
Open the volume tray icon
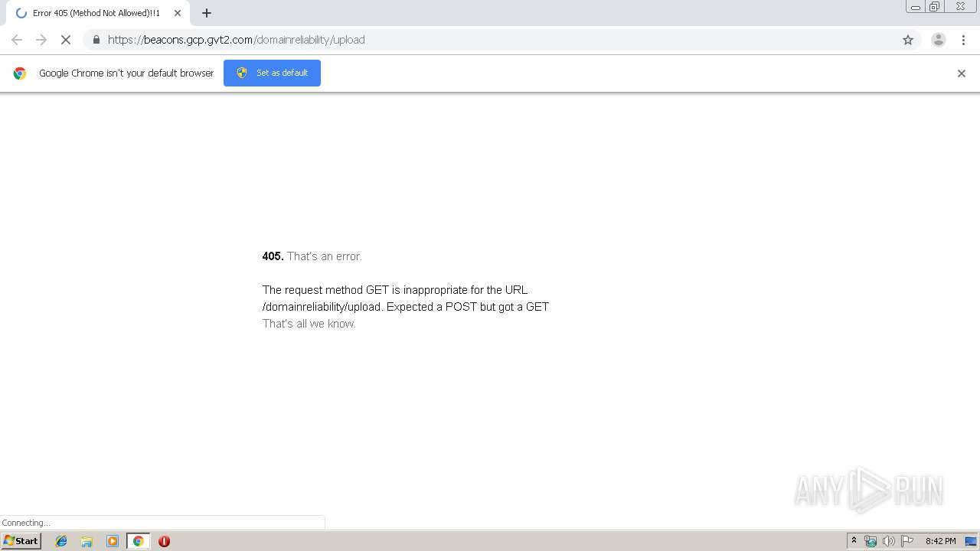pos(888,541)
